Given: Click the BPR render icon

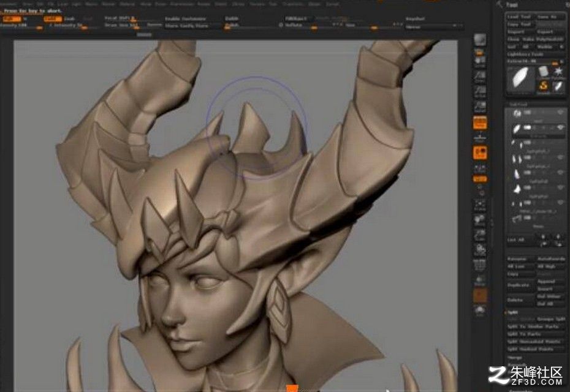Looking at the screenshot, I should (480, 40).
